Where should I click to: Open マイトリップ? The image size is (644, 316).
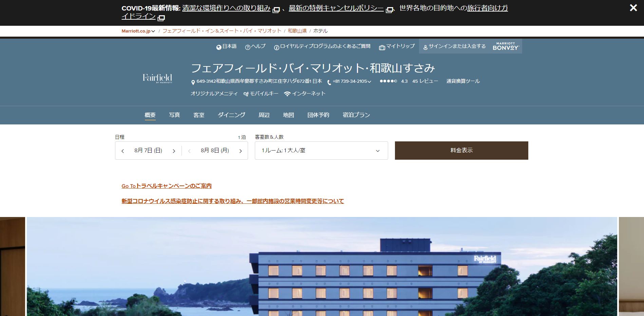click(x=400, y=46)
